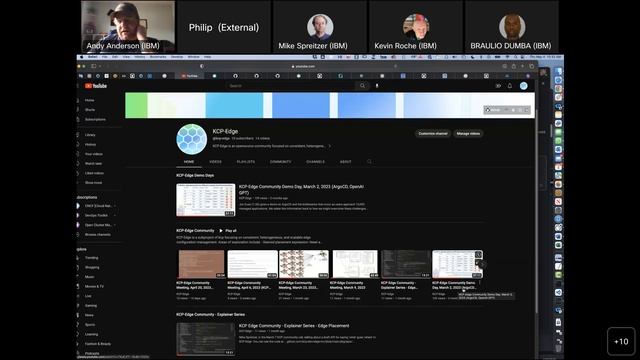Open Liked videos in the sidebar
This screenshot has height=360, width=640.
click(94, 173)
